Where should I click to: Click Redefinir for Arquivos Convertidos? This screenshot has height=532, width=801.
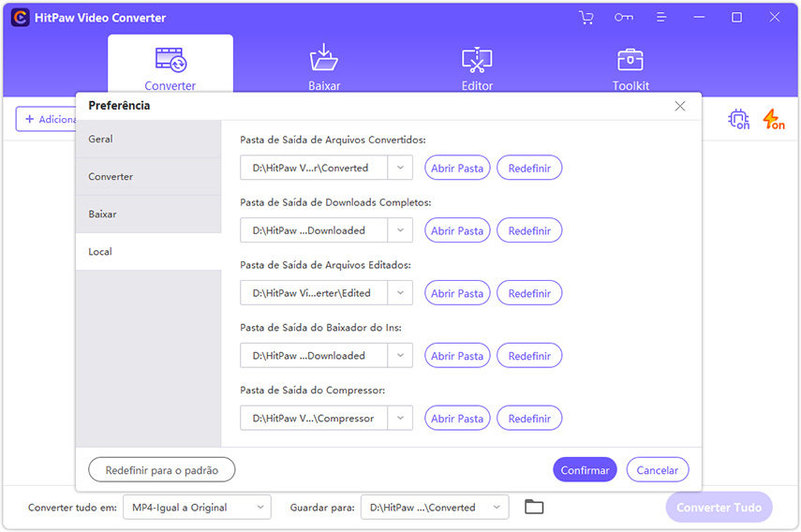click(529, 168)
